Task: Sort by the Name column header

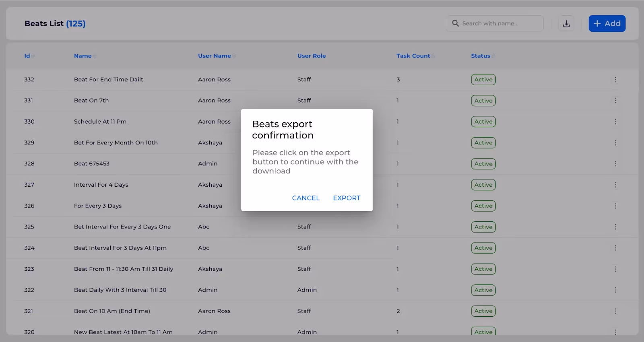Action: pos(83,56)
